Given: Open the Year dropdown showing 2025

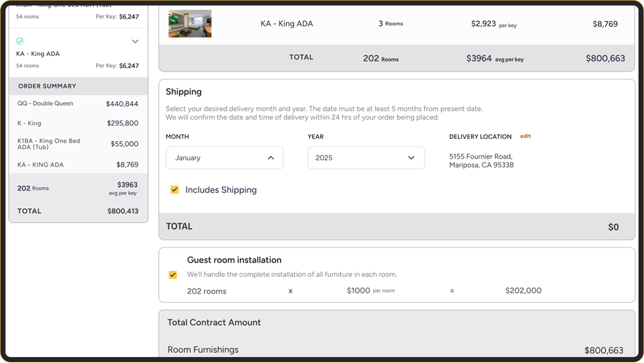Looking at the screenshot, I should (366, 158).
